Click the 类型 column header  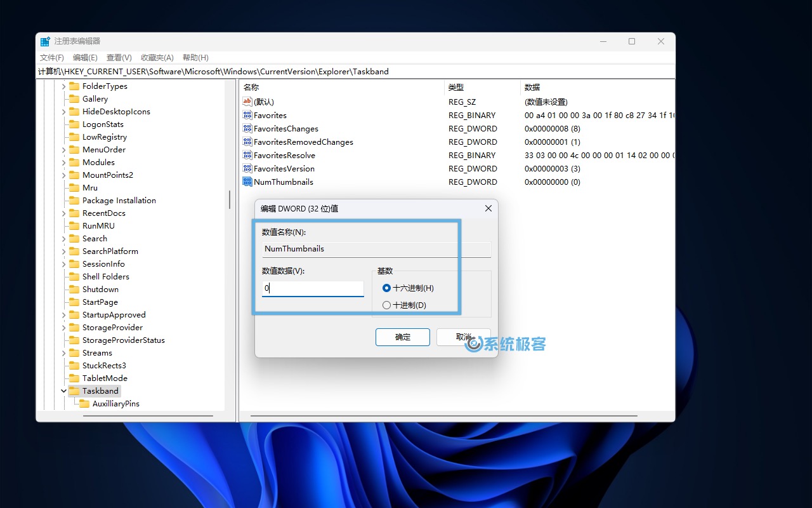[482, 88]
